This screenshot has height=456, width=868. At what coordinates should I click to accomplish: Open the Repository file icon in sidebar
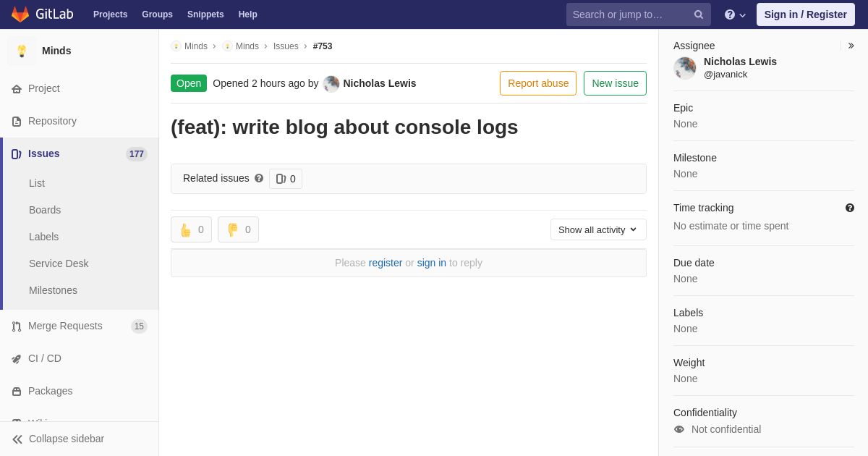(x=17, y=122)
